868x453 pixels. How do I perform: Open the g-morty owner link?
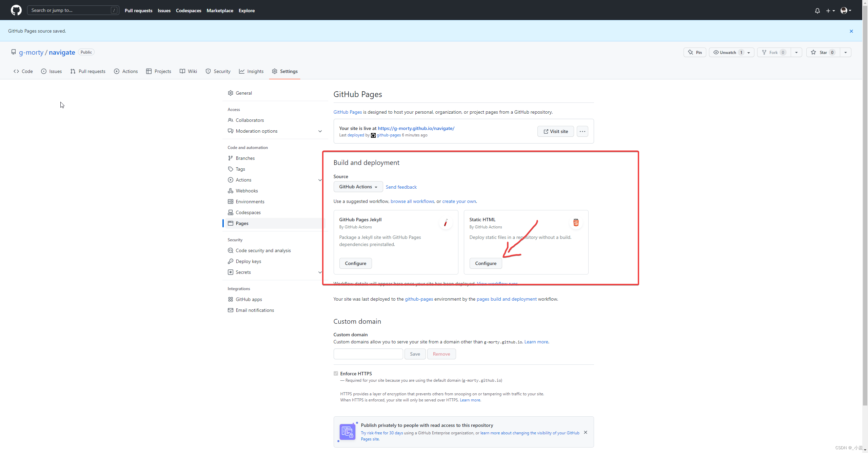(x=31, y=52)
